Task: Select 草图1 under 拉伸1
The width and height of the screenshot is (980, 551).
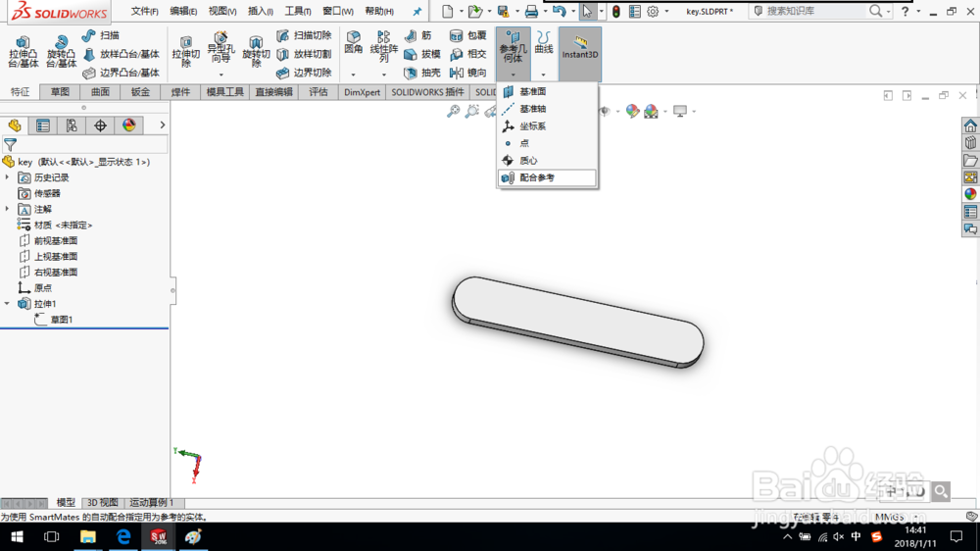Action: tap(54, 320)
